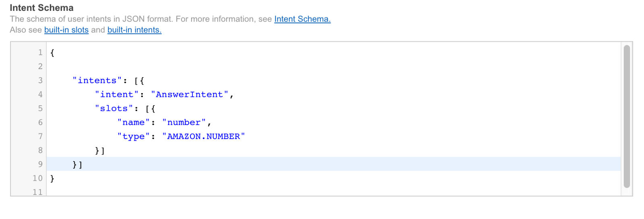
Task: Click line number 1 in gutter
Action: coord(40,53)
